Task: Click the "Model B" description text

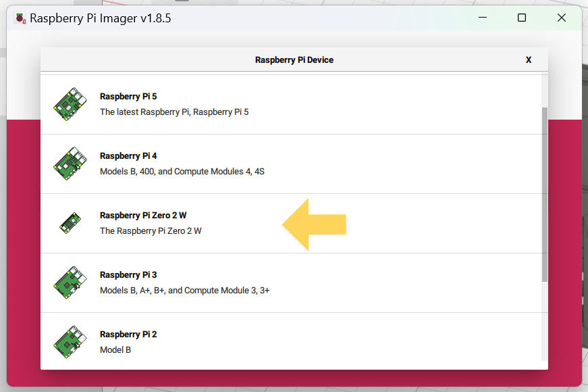Action: 115,350
